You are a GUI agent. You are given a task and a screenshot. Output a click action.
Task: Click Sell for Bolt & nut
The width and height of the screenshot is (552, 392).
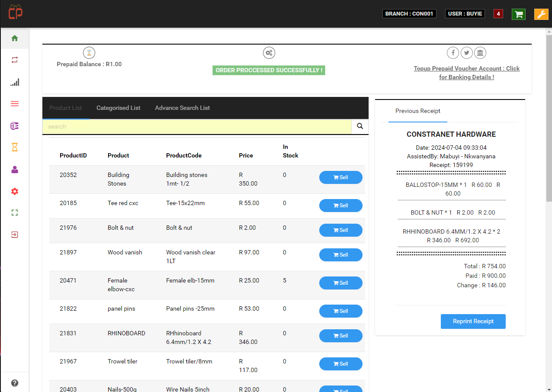point(340,230)
